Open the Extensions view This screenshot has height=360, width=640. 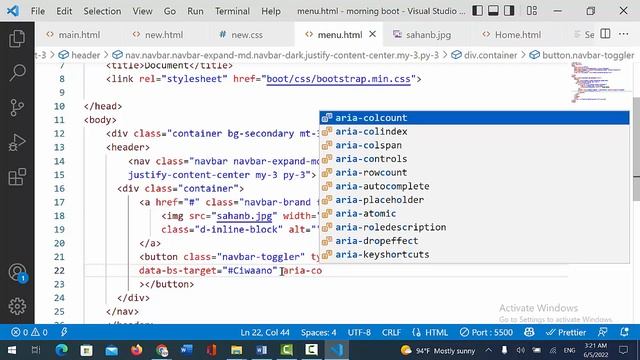[x=17, y=177]
